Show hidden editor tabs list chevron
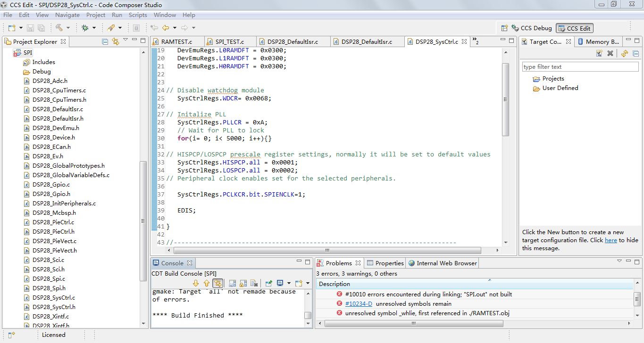This screenshot has width=644, height=343. pos(476,41)
